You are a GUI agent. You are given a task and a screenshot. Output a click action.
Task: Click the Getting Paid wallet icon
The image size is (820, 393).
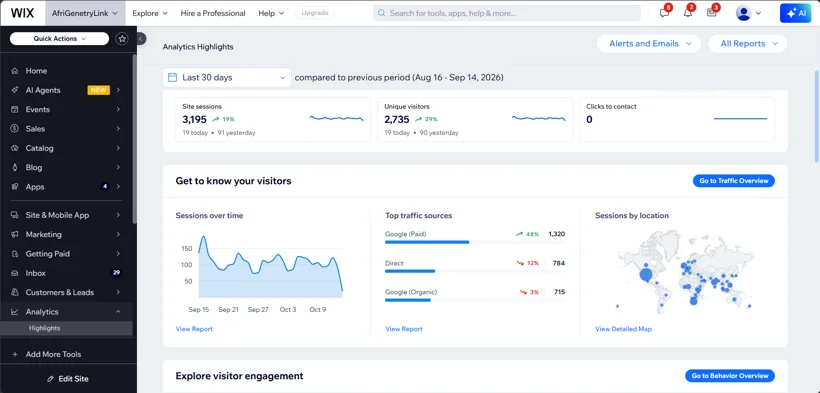[x=15, y=254]
